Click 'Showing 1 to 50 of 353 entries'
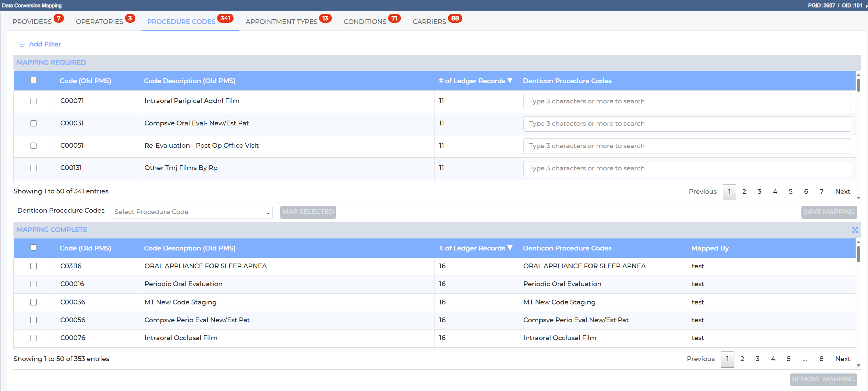868x391 pixels. click(x=61, y=359)
